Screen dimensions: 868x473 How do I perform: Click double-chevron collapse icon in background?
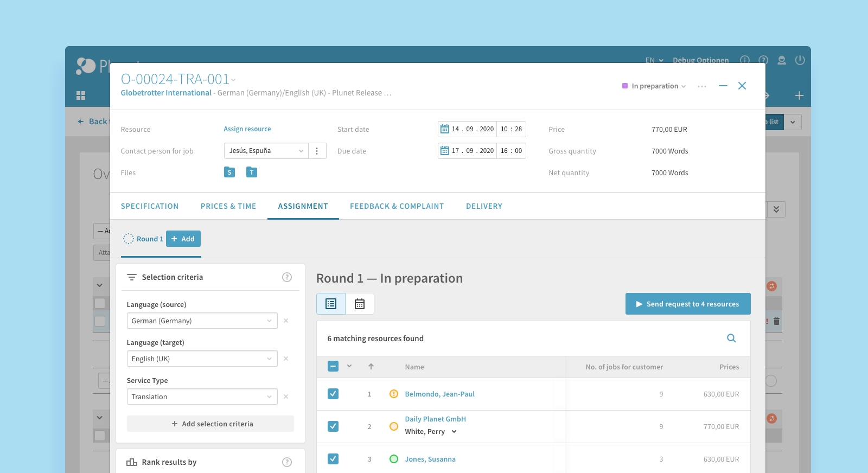coord(776,209)
